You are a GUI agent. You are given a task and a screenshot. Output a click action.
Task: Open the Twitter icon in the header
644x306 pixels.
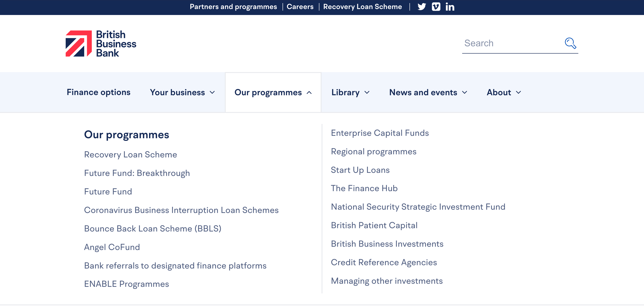click(x=422, y=7)
